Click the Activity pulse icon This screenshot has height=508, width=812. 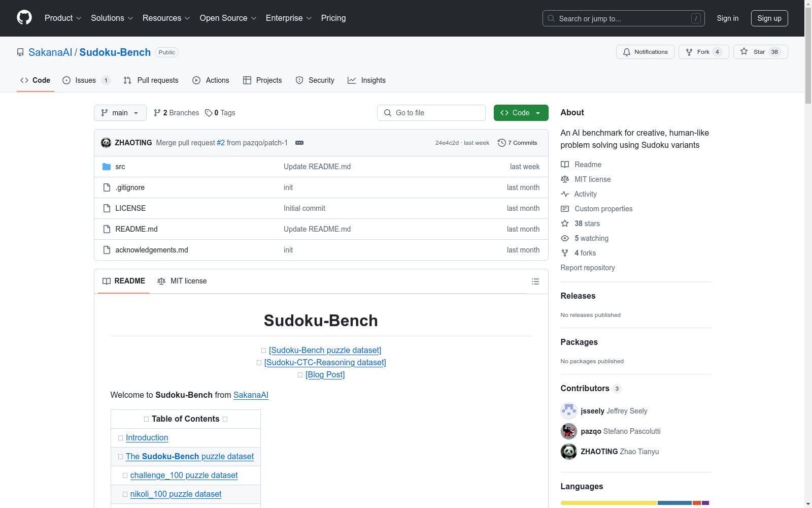click(565, 194)
